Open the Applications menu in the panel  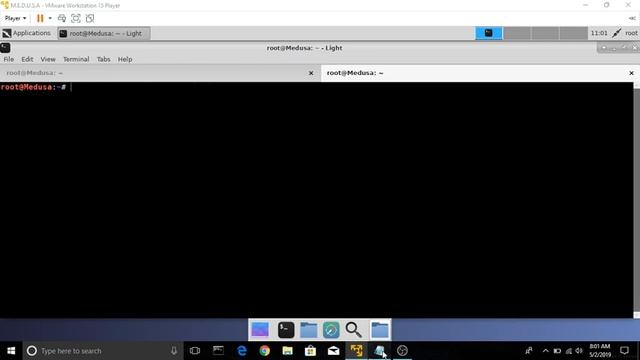(27, 33)
